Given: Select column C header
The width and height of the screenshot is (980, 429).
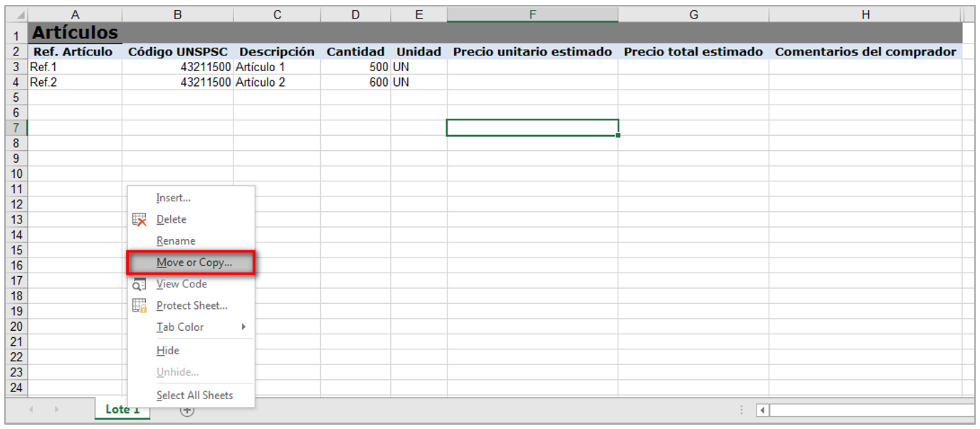Looking at the screenshot, I should click(x=277, y=14).
